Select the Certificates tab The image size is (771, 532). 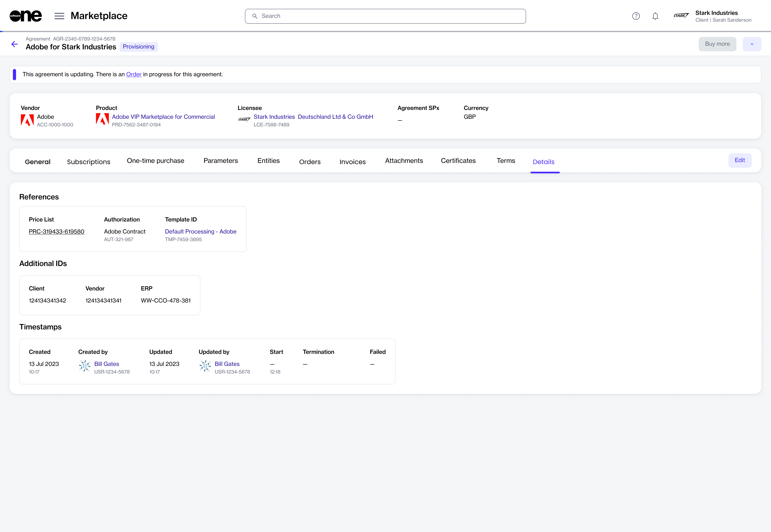[458, 161]
